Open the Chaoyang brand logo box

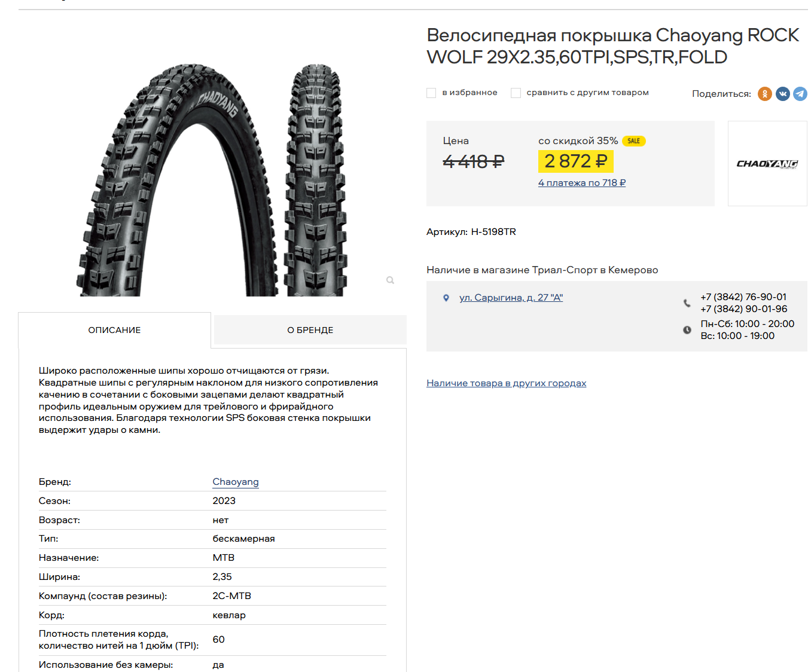(x=767, y=164)
